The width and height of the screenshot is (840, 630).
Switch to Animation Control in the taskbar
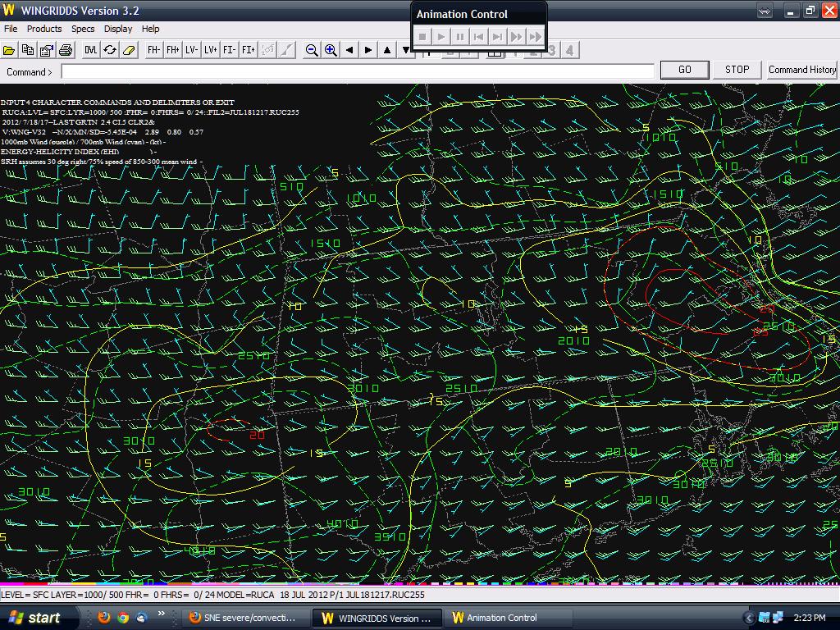pos(502,618)
